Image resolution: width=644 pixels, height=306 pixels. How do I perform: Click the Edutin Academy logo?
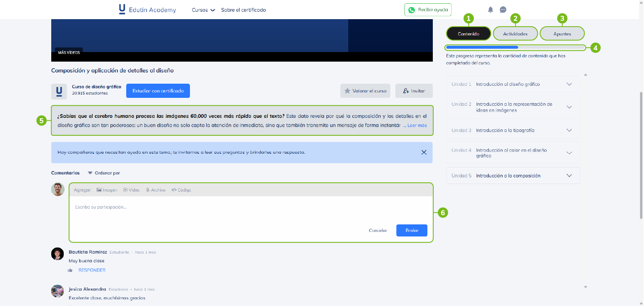tap(147, 10)
